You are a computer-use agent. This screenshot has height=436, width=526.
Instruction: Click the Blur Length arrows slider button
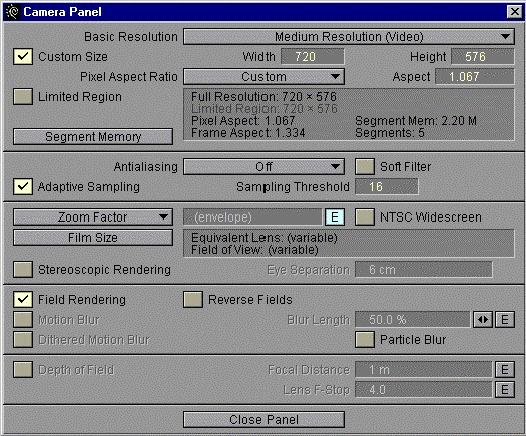click(x=483, y=320)
